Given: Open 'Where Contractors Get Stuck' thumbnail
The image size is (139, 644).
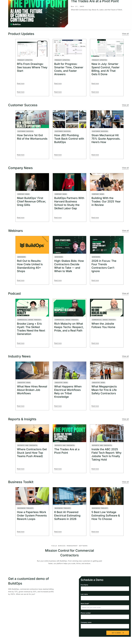Looking at the screenshot, I should click(32, 433).
